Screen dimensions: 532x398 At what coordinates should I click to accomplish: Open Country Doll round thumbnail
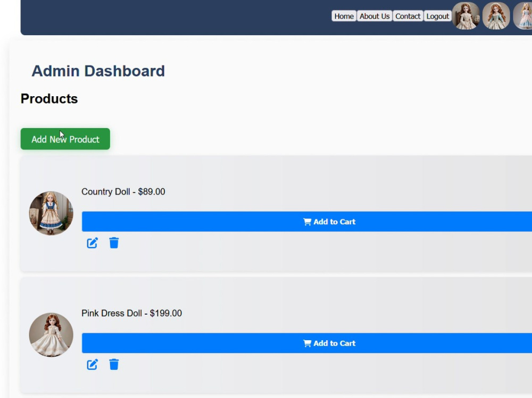51,213
